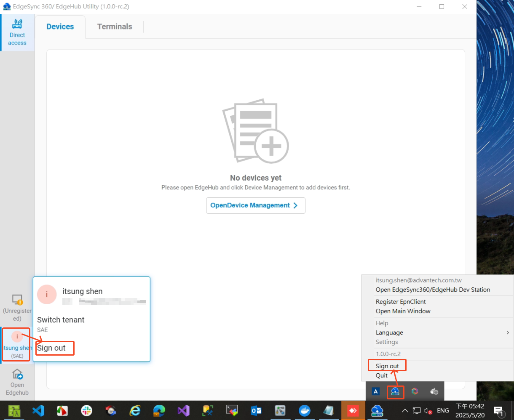Select the Devices tab
Screen dimensions: 514x420
click(x=60, y=26)
